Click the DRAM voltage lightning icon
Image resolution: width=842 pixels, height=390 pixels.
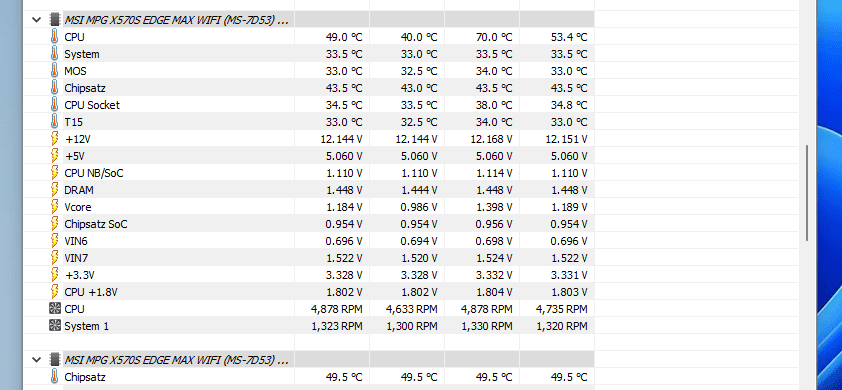click(54, 190)
